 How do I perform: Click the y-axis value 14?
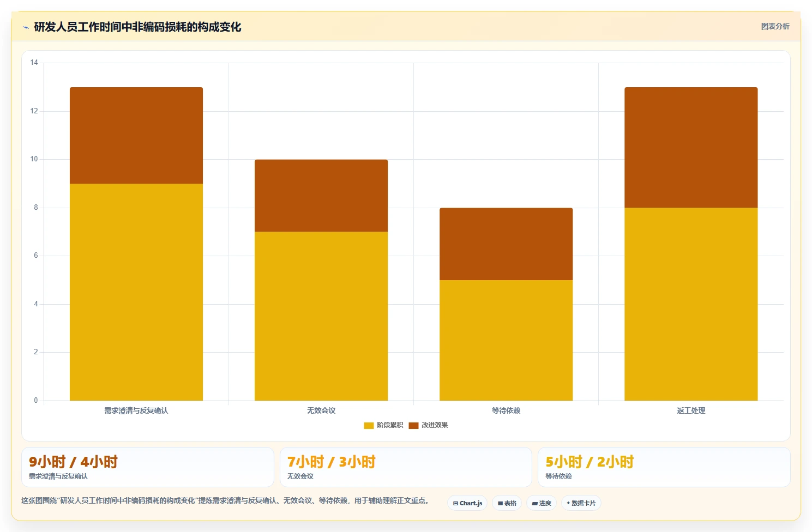click(34, 63)
